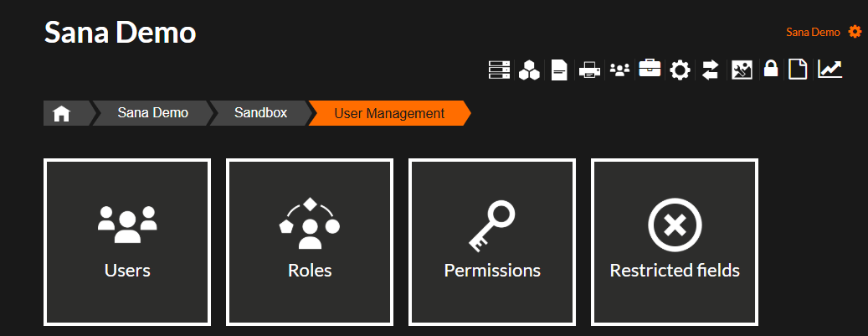Click the filled document toolbar icon

coord(559,70)
